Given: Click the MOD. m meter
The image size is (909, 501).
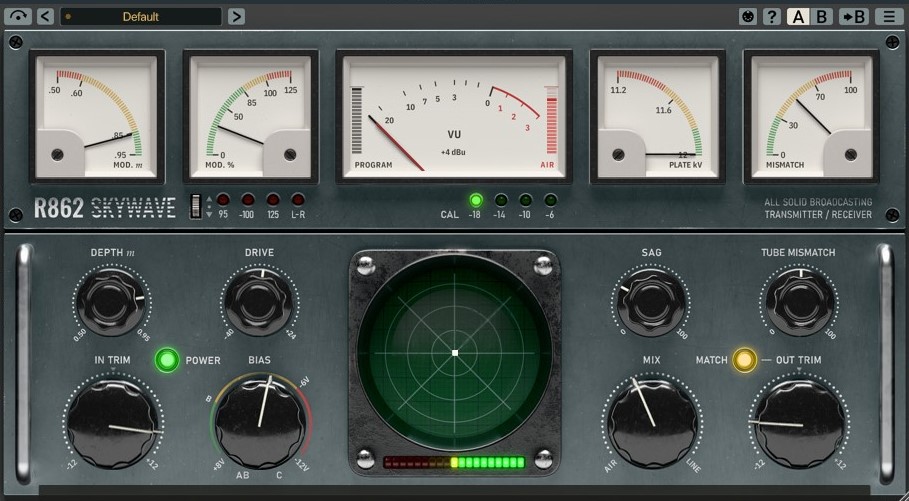Looking at the screenshot, I should pyautogui.click(x=96, y=117).
